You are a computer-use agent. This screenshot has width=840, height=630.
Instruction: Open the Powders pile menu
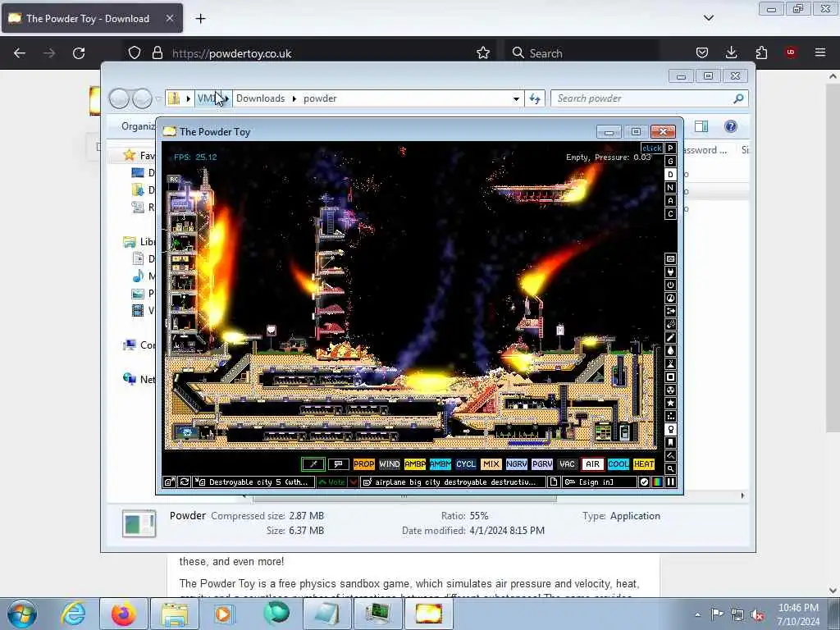[670, 363]
